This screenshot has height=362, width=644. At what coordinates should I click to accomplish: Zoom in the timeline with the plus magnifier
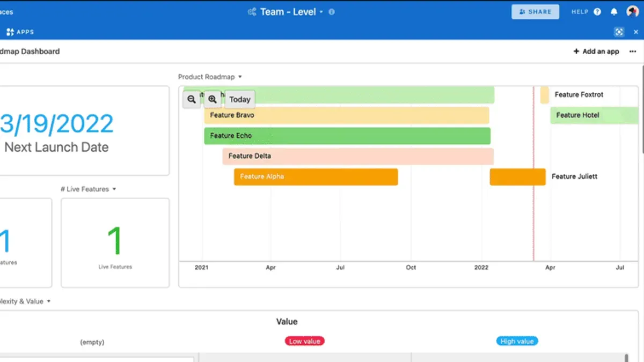tap(213, 99)
